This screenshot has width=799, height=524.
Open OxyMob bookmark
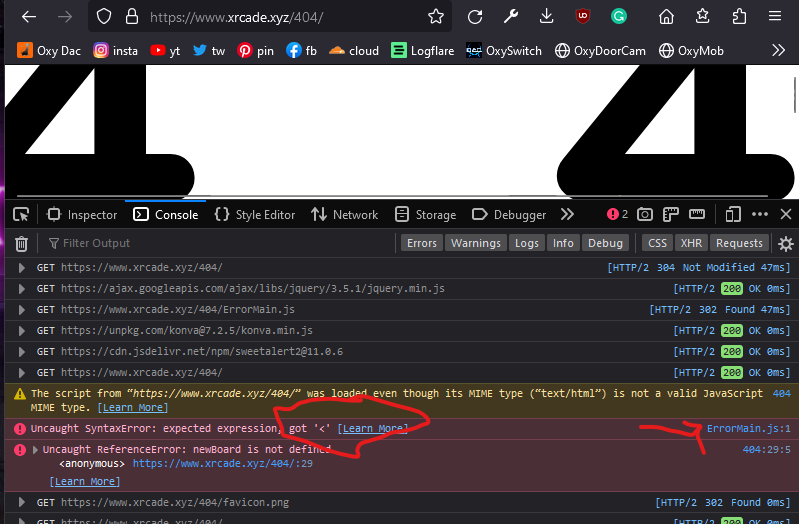[691, 50]
